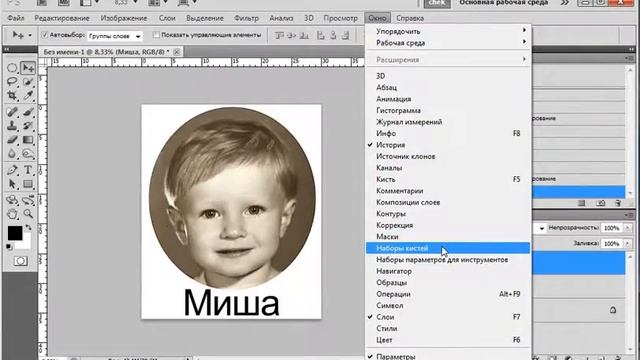Viewport: 640px width, 360px height.
Task: Close the Без имени-1 document tab
Action: pos(176,52)
